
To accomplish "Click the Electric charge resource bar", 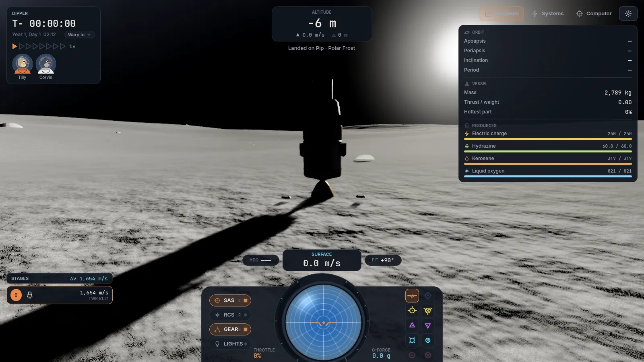I will pyautogui.click(x=548, y=139).
